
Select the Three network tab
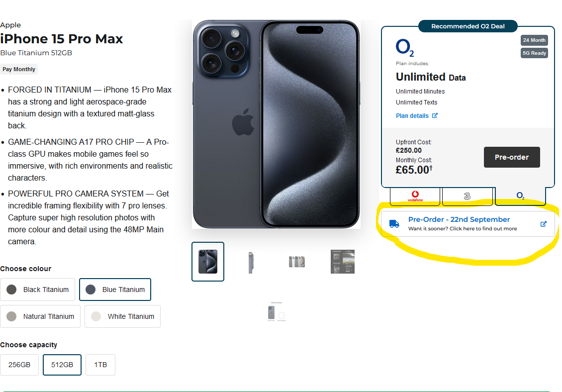(468, 196)
